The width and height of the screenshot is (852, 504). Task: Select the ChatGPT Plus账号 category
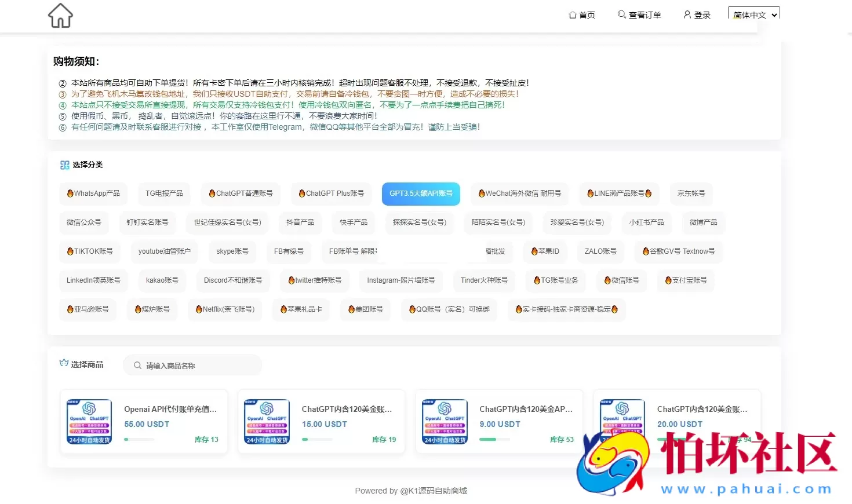pos(331,193)
